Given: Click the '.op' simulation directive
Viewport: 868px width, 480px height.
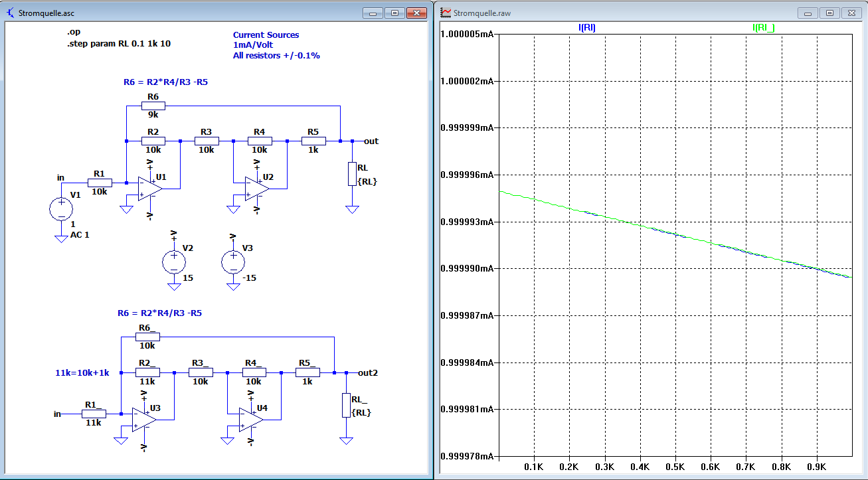Looking at the screenshot, I should [74, 33].
